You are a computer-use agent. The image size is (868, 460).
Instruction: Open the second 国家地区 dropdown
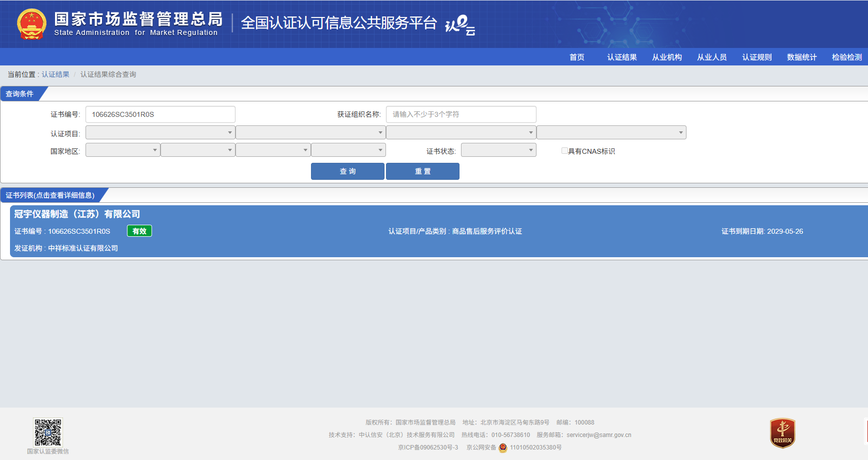[198, 150]
